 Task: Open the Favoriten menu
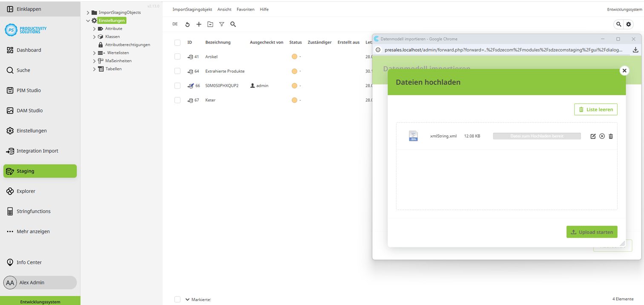[x=245, y=9]
